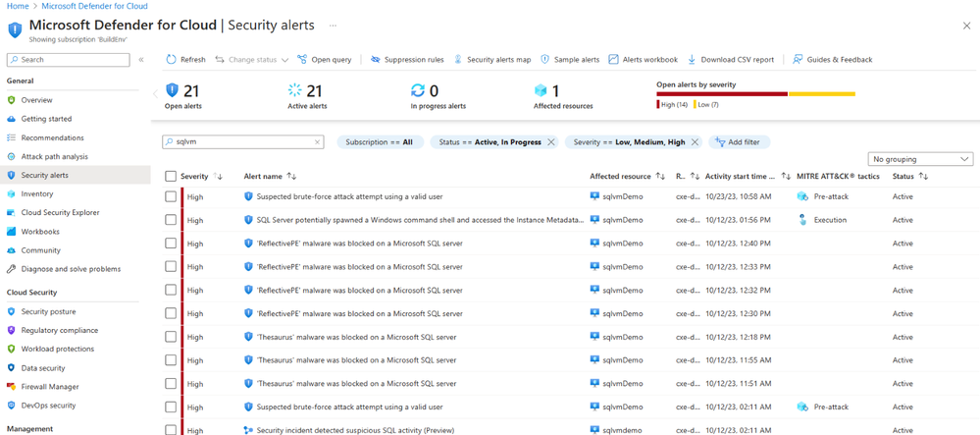Sort by Severity column arrows
The image size is (980, 435).
pos(218,177)
